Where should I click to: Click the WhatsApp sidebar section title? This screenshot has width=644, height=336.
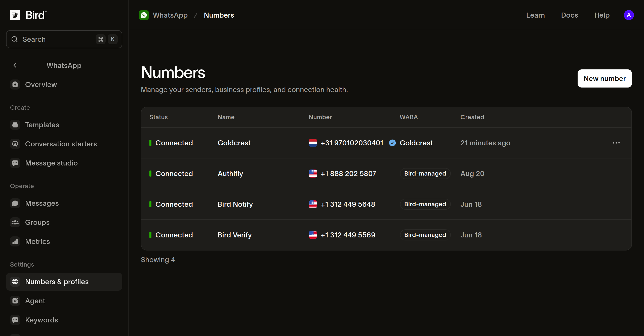64,65
